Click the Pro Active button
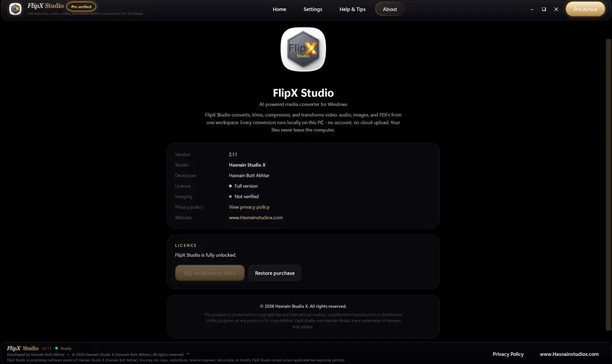This screenshot has height=364, width=612. pos(585,9)
